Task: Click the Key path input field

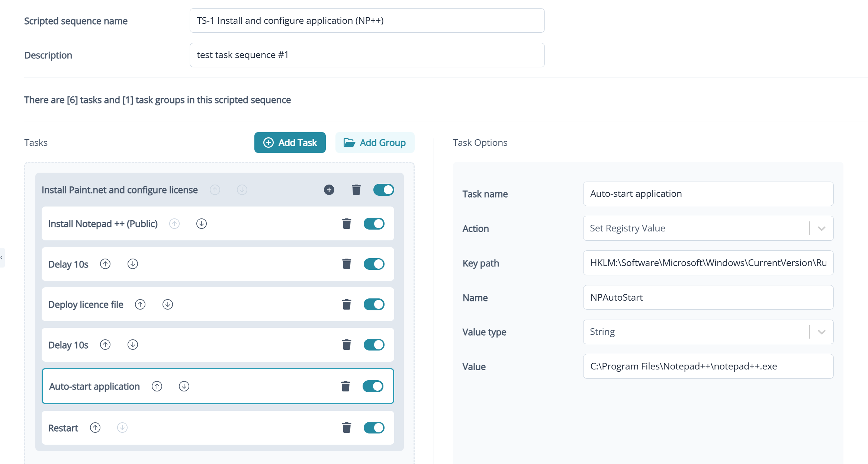Action: click(x=708, y=263)
